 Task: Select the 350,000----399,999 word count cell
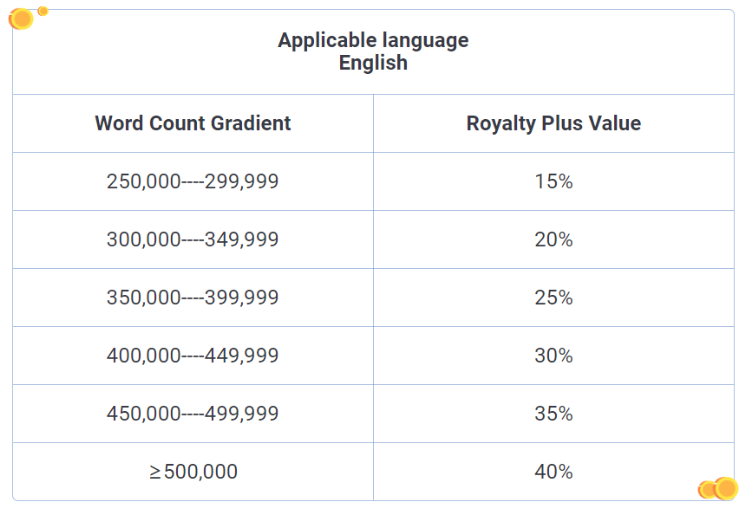[193, 298]
